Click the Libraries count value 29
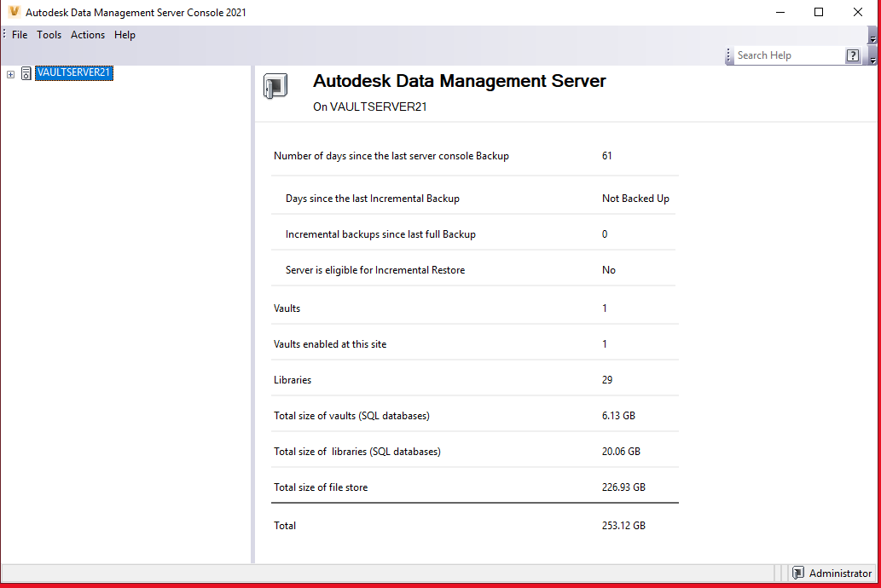The image size is (881, 588). (x=606, y=379)
